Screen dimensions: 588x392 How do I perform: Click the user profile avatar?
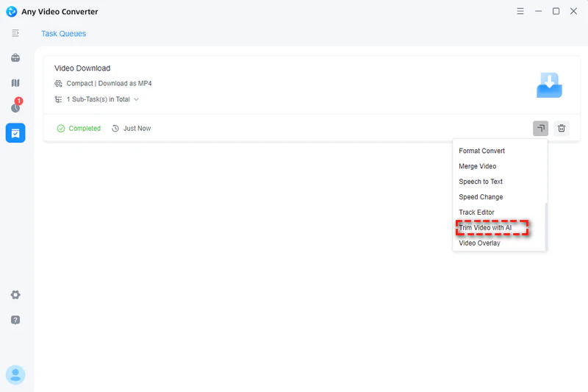coord(15,374)
